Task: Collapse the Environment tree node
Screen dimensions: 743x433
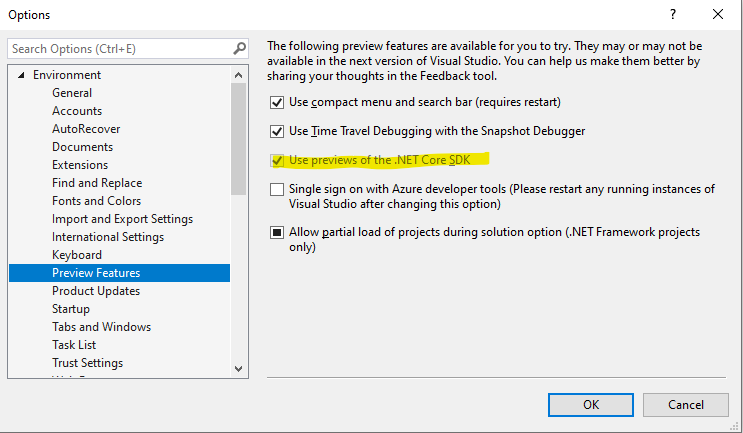Action: point(21,75)
